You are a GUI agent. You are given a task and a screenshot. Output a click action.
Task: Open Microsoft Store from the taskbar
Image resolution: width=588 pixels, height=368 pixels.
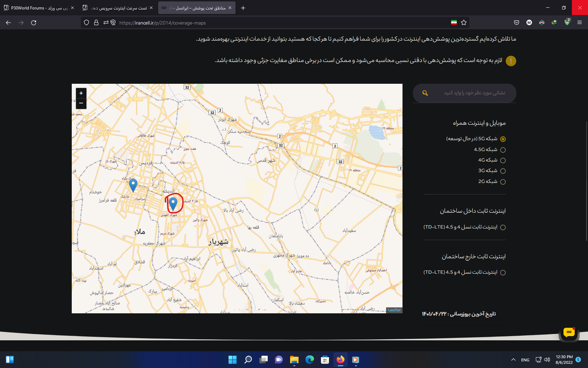point(325,360)
